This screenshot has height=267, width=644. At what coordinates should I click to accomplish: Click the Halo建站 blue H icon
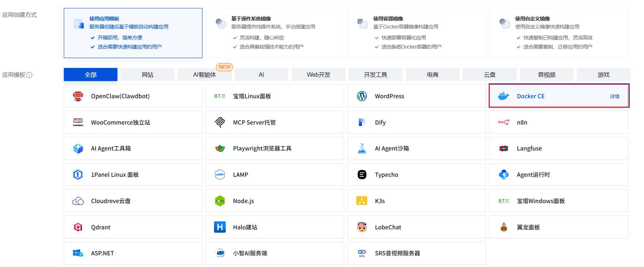[x=220, y=227]
